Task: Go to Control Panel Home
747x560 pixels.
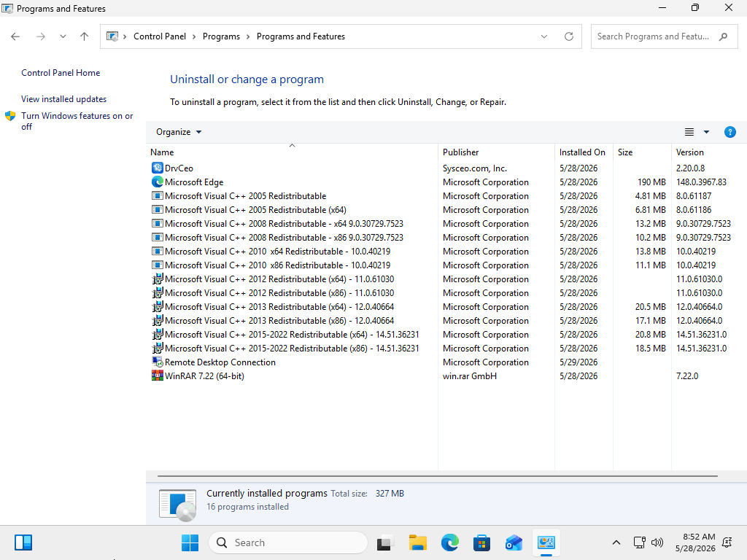Action: tap(61, 72)
